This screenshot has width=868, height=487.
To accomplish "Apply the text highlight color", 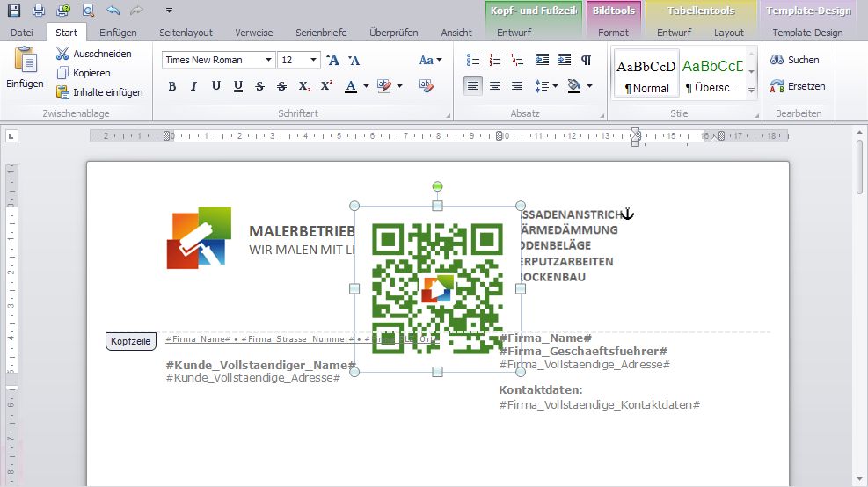I will click(x=384, y=86).
